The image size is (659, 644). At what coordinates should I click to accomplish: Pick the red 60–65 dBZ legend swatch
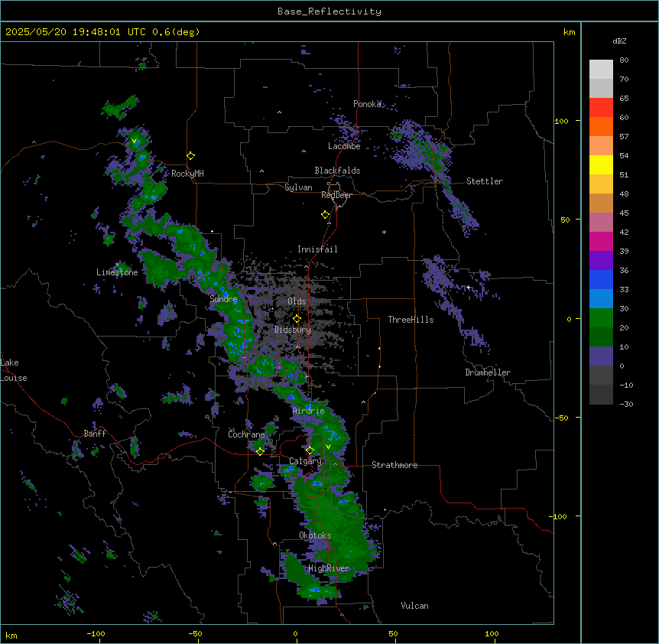click(x=601, y=108)
